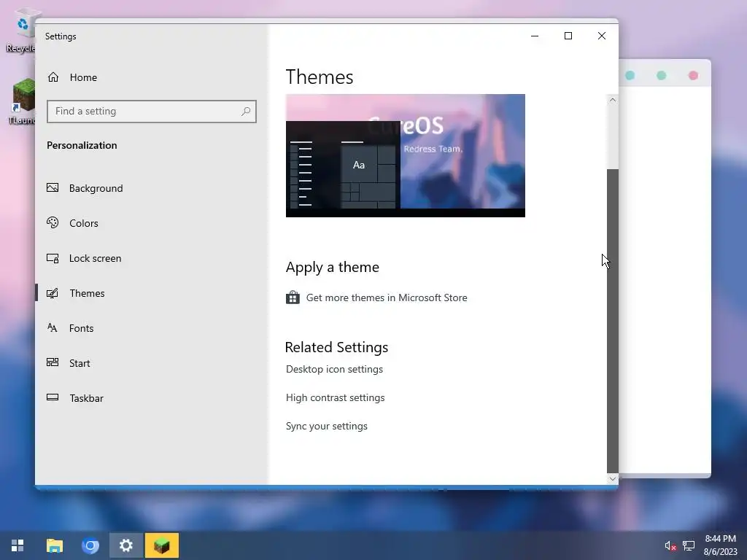The image size is (747, 560).
Task: Click the Background picture icon
Action: click(53, 187)
